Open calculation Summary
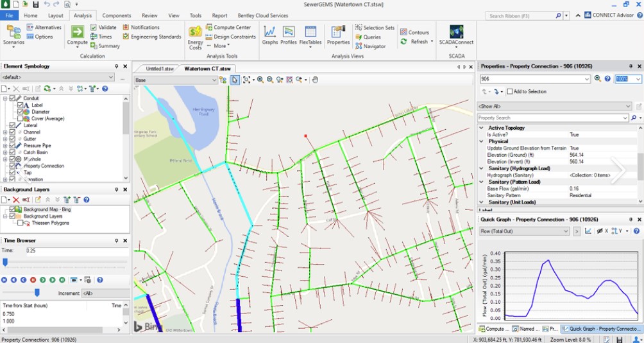644x343 pixels. click(x=105, y=46)
